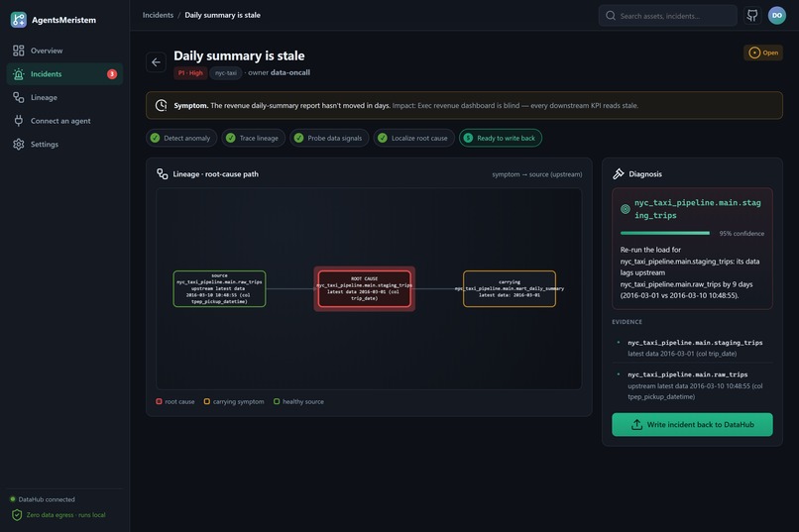Viewport: 799px width, 532px height.
Task: Focus the Search assets, incidents field
Action: pyautogui.click(x=667, y=16)
